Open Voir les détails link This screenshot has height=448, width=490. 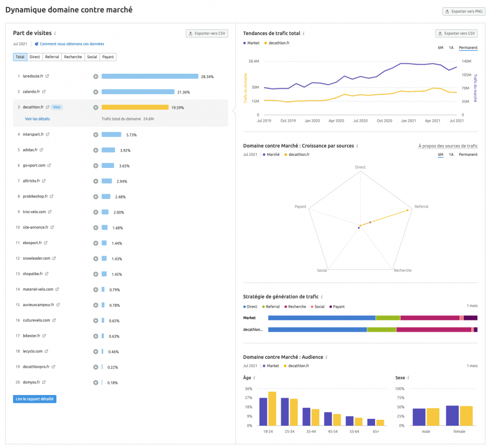point(37,119)
